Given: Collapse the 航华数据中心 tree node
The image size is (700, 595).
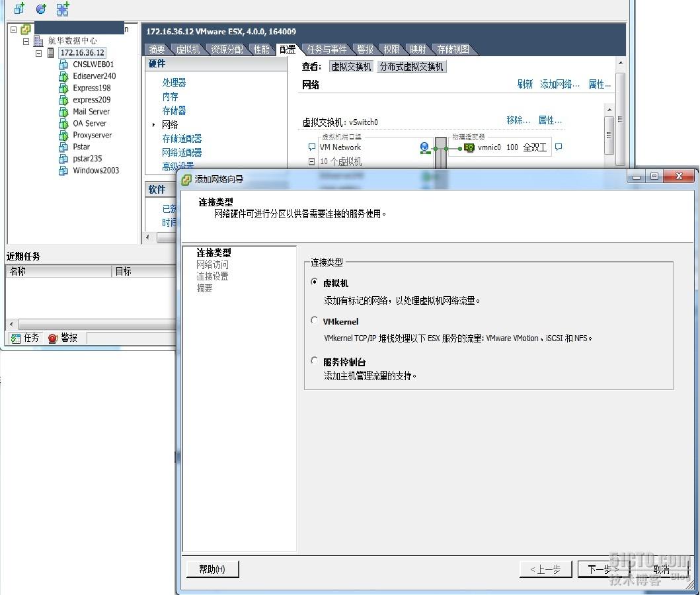Looking at the screenshot, I should (26, 41).
